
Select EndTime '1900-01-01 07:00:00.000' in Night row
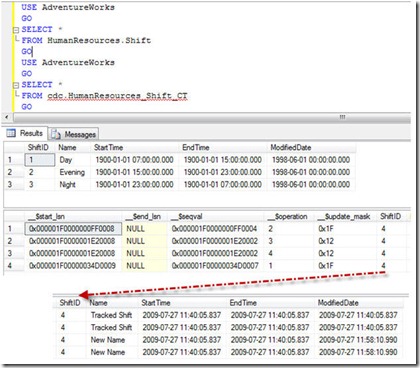coord(223,184)
